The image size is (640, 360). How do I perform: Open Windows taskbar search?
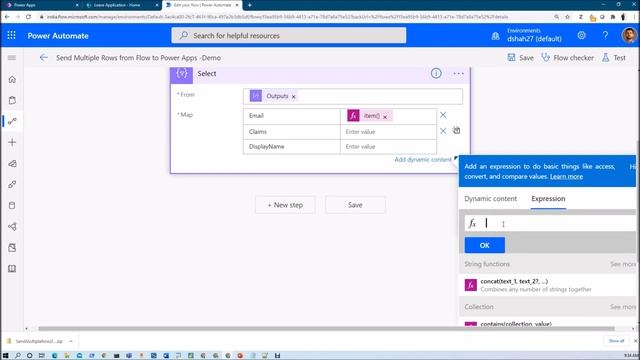[x=18, y=356]
